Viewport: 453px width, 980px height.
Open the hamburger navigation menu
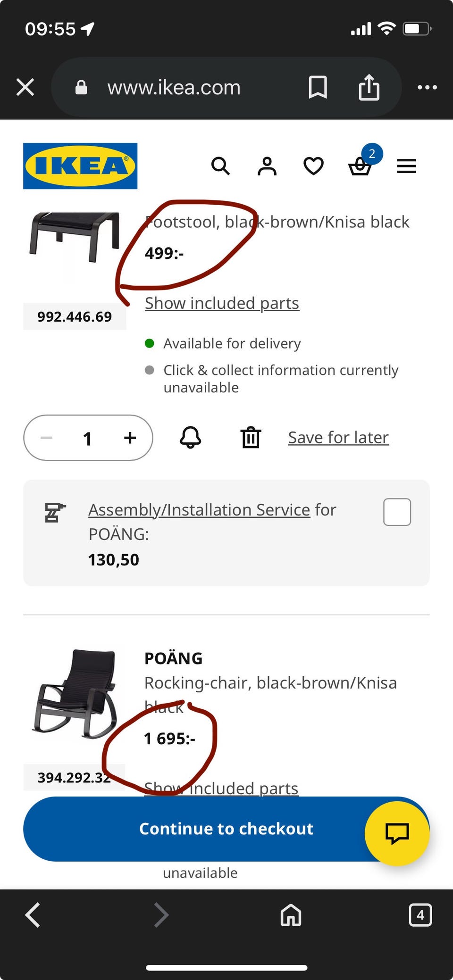[x=406, y=166]
